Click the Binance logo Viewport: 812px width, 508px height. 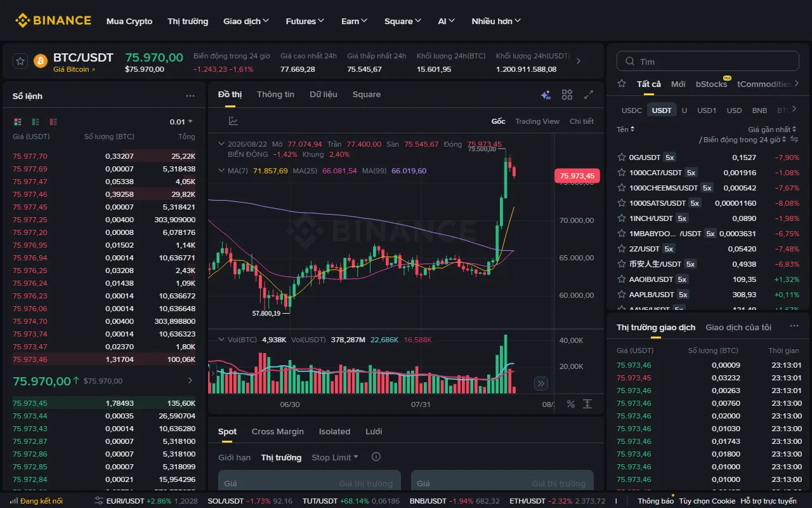pos(53,21)
